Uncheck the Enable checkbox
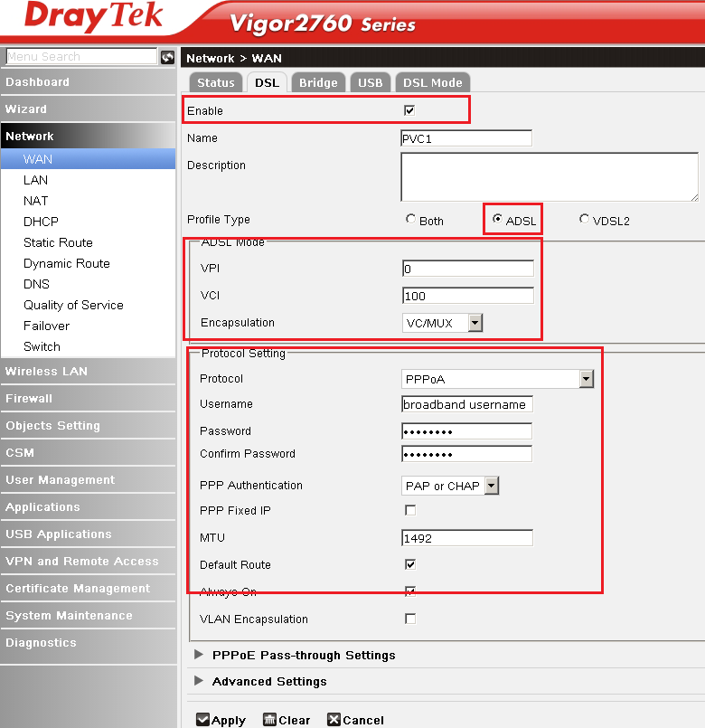Image resolution: width=705 pixels, height=728 pixels. pyautogui.click(x=409, y=110)
